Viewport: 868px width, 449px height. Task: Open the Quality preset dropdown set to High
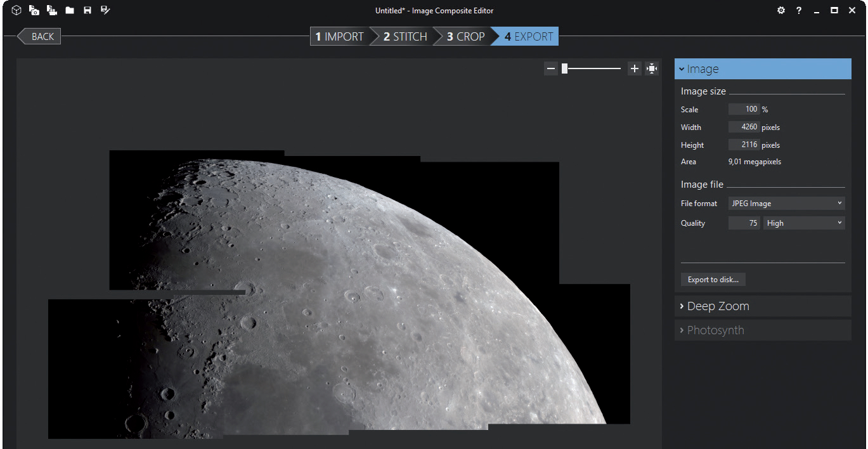(804, 223)
